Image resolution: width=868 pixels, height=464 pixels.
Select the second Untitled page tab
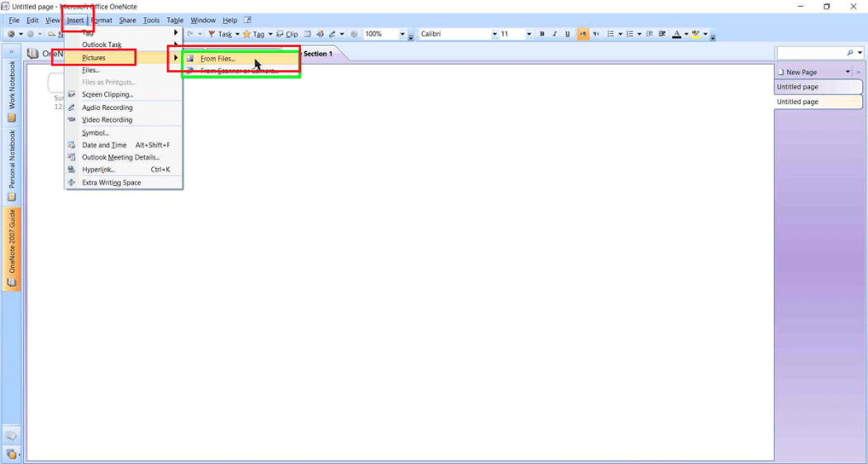[818, 102]
